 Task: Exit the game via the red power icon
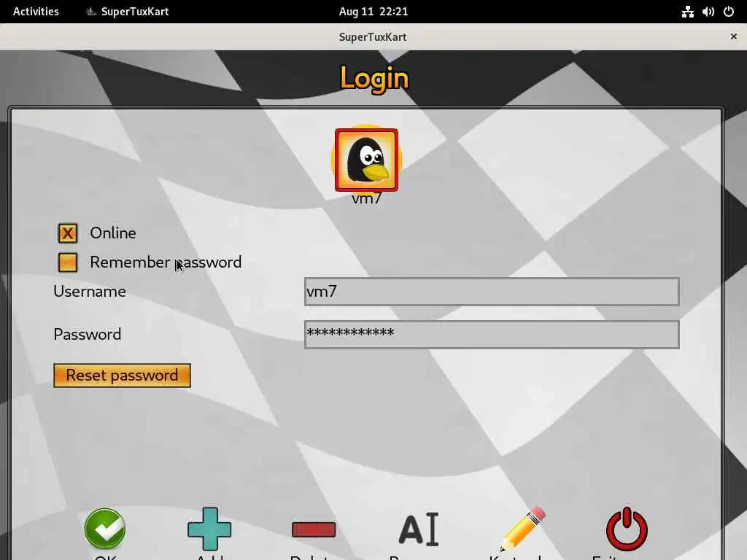(x=627, y=529)
